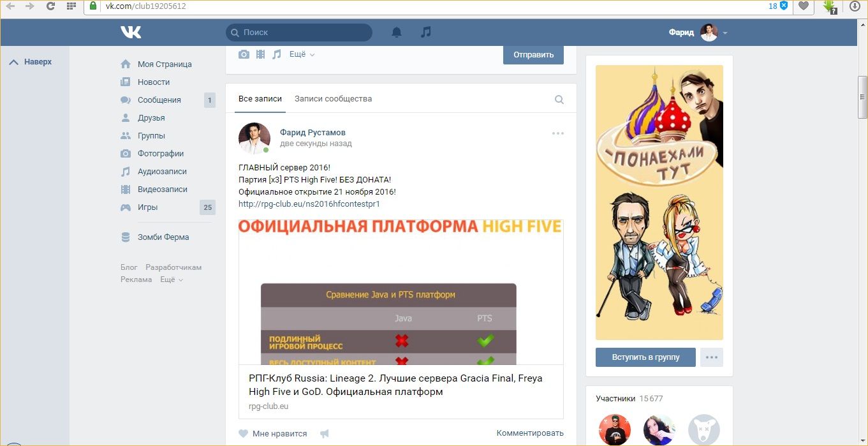Click the wall search magnifier icon
The width and height of the screenshot is (868, 446).
(x=559, y=100)
